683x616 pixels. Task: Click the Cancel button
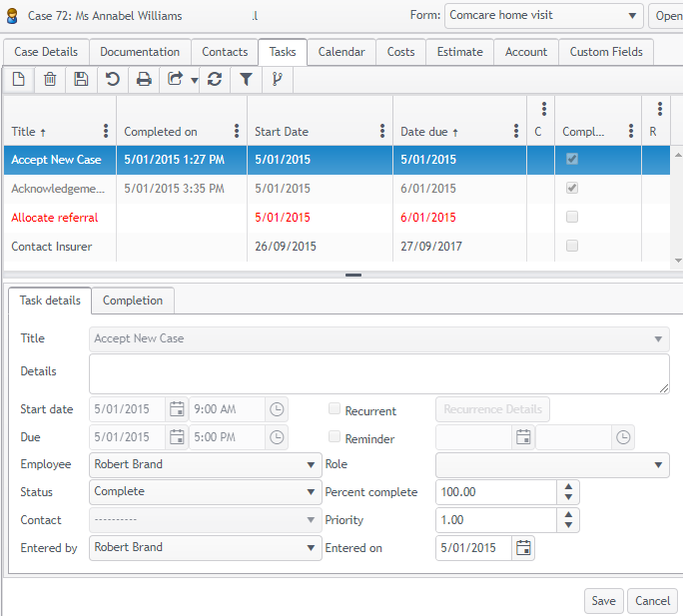click(653, 601)
